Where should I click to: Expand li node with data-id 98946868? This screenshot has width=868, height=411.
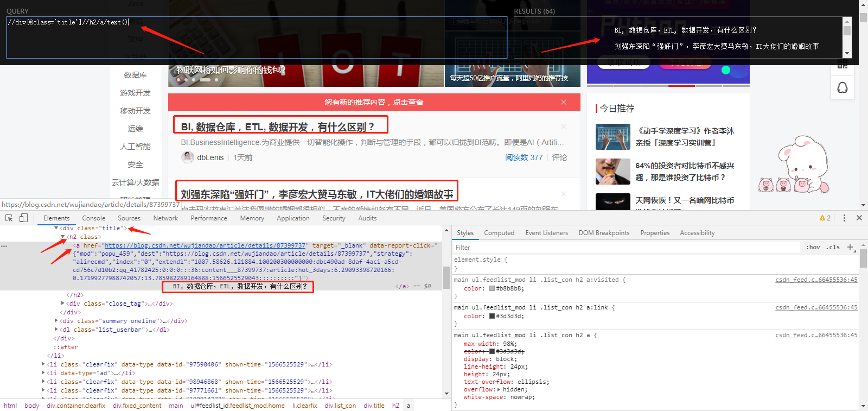(x=43, y=382)
